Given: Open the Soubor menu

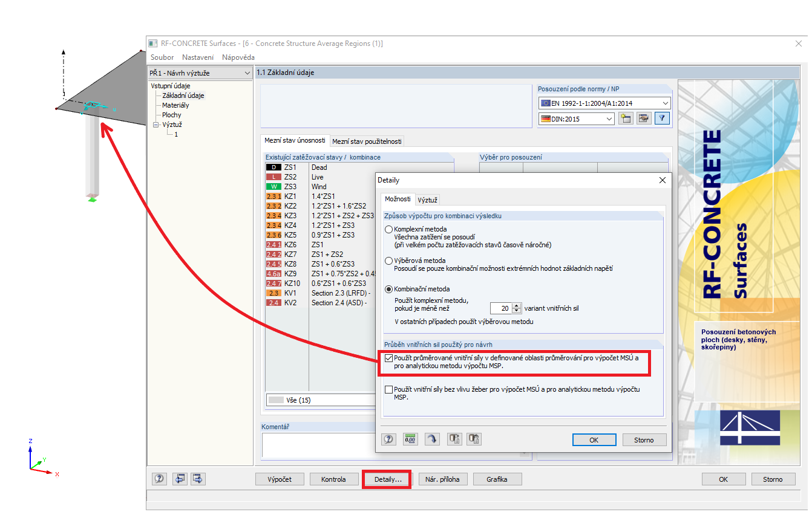Looking at the screenshot, I should tap(162, 57).
